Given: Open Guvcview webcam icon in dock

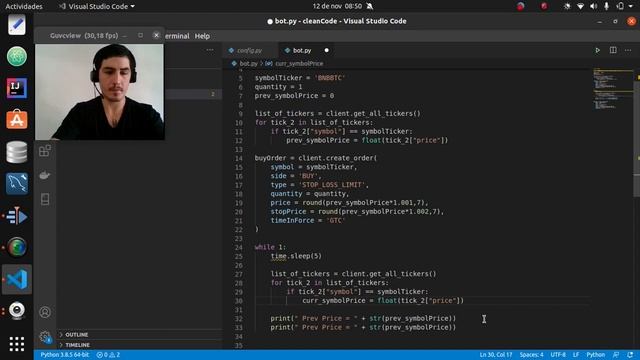Looking at the screenshot, I should [x=17, y=311].
